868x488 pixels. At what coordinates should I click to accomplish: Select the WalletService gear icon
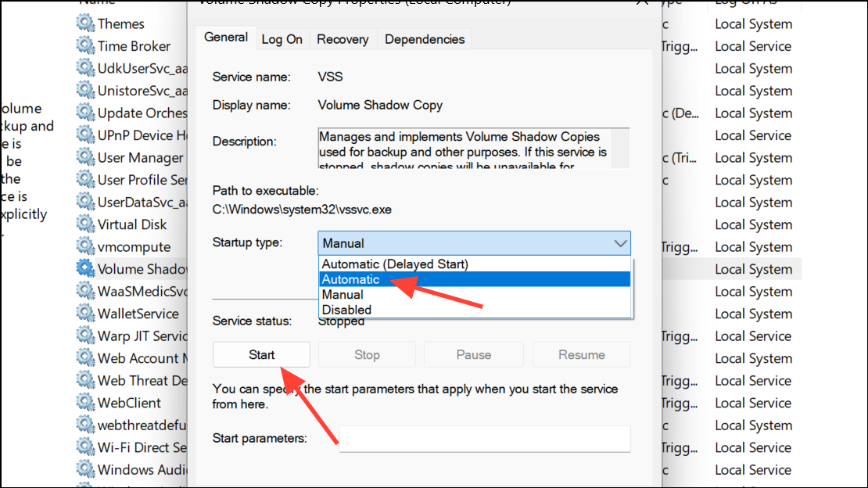[84, 314]
